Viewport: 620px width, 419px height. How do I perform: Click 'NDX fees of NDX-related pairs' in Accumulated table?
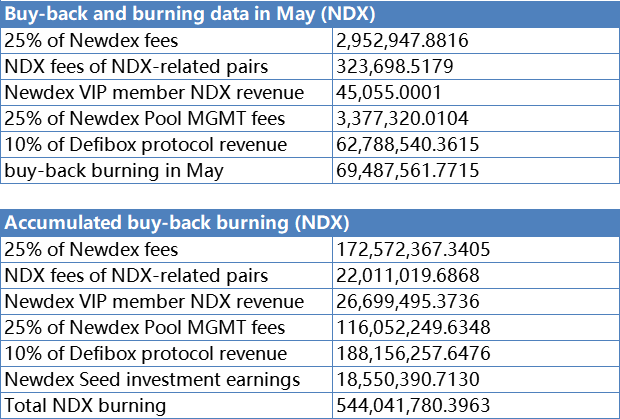(x=136, y=276)
